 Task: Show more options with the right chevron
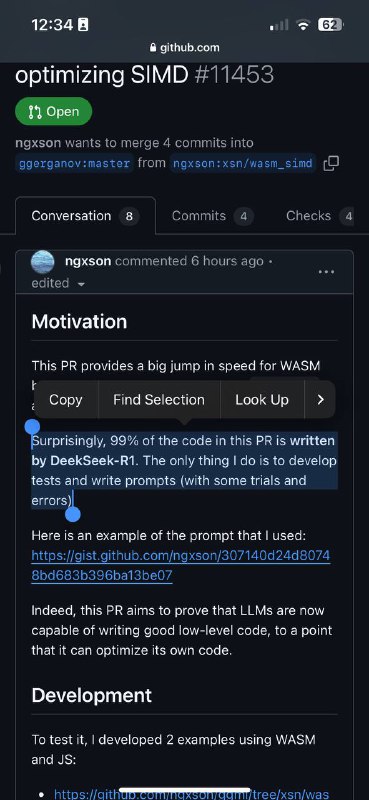(x=320, y=399)
